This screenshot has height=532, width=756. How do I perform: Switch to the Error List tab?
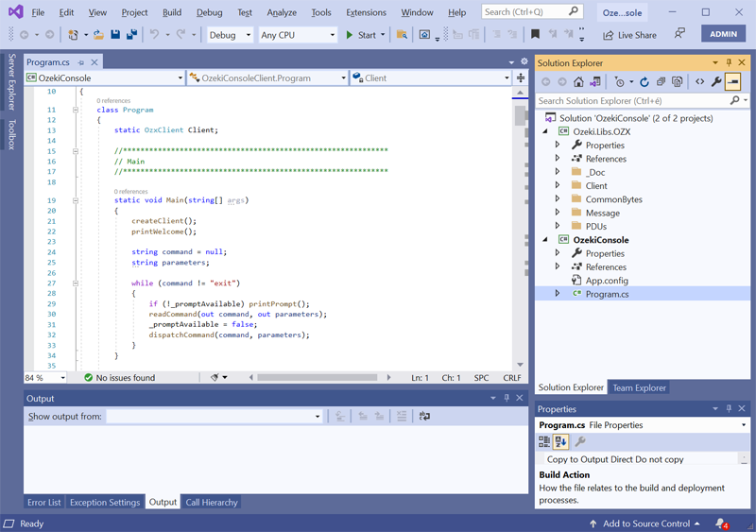tap(43, 502)
